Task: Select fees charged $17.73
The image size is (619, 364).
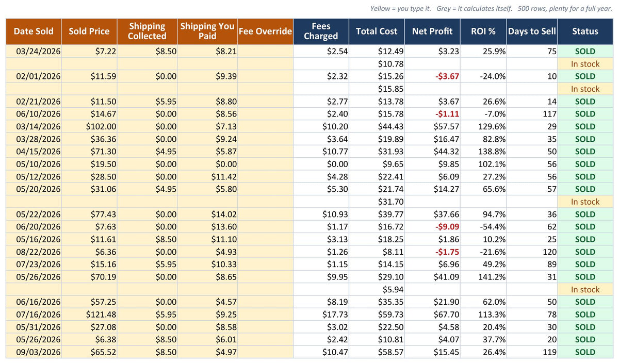Action: (x=321, y=315)
